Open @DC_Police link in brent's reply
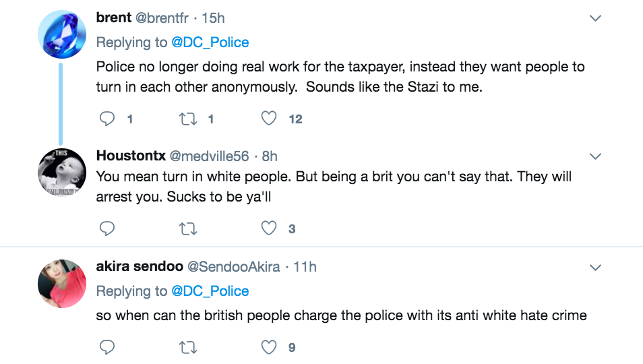This screenshot has height=364, width=643. pyautogui.click(x=210, y=42)
